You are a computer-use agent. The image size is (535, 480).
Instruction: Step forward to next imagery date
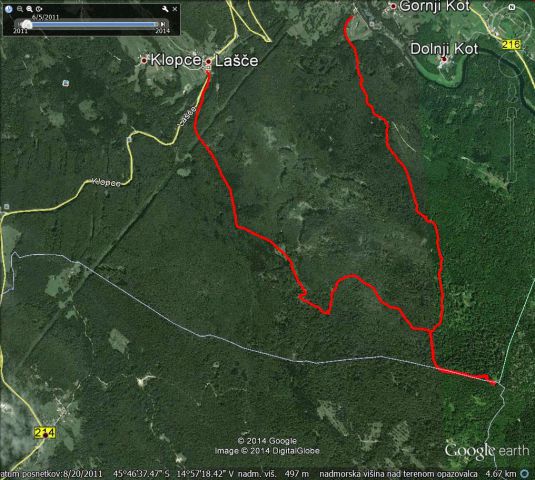tap(163, 24)
